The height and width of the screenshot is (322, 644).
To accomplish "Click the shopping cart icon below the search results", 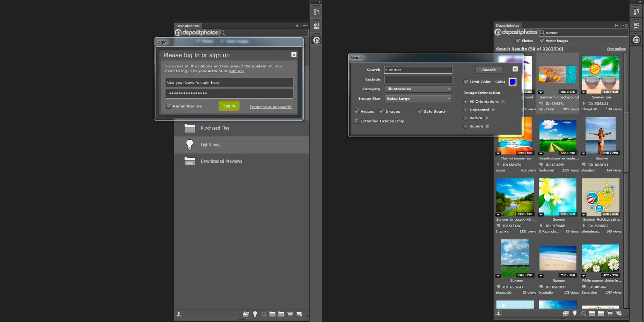I will pos(610,313).
